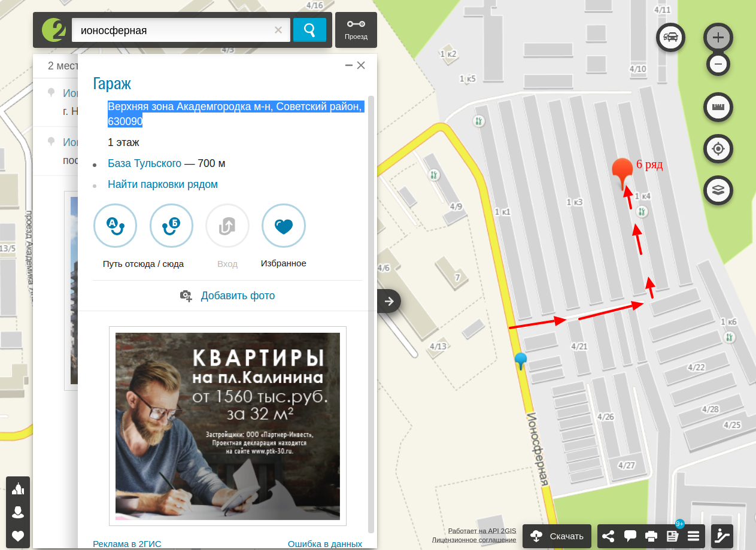This screenshot has height=550, width=756.
Task: Click the share icon in bottom toolbar
Action: (608, 536)
